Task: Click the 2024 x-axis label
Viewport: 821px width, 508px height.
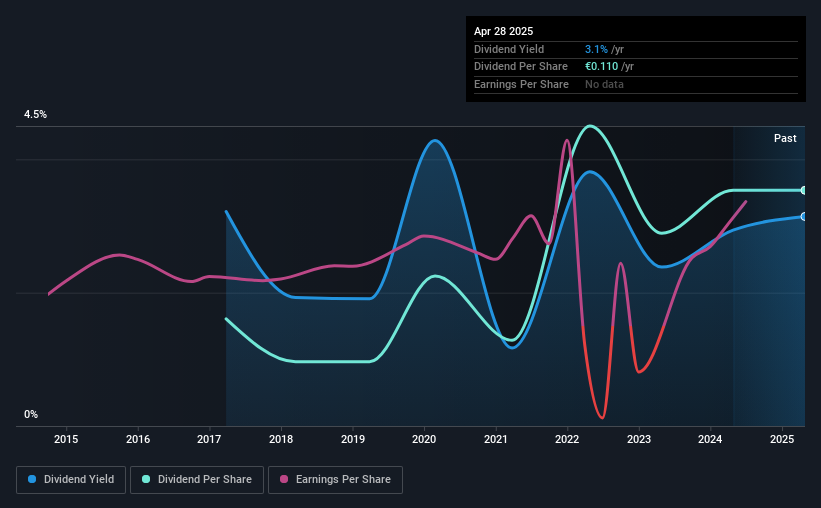Action: click(710, 439)
